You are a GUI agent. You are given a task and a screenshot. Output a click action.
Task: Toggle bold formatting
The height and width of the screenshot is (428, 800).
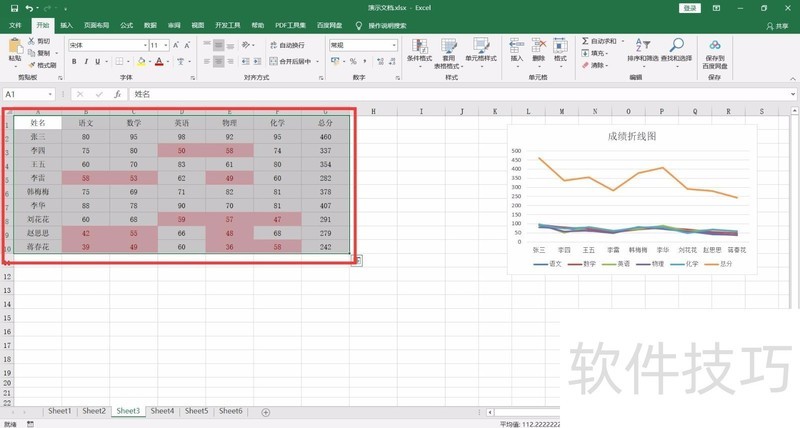point(74,62)
